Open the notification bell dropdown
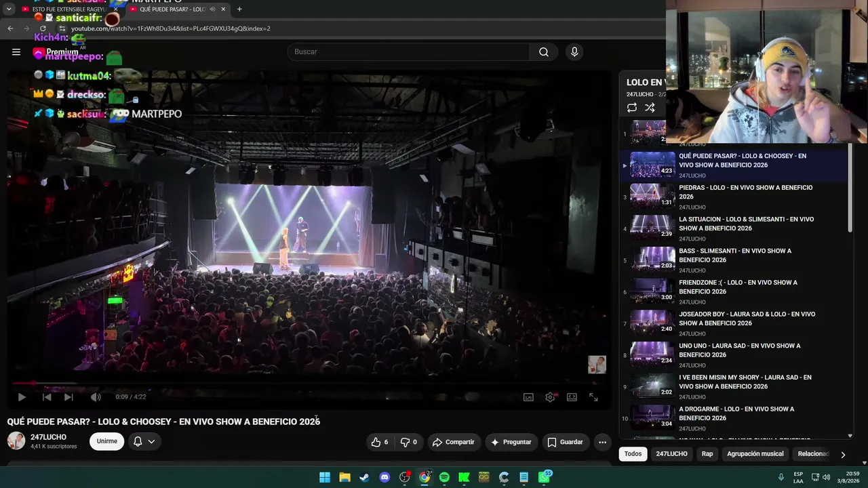 tap(144, 441)
